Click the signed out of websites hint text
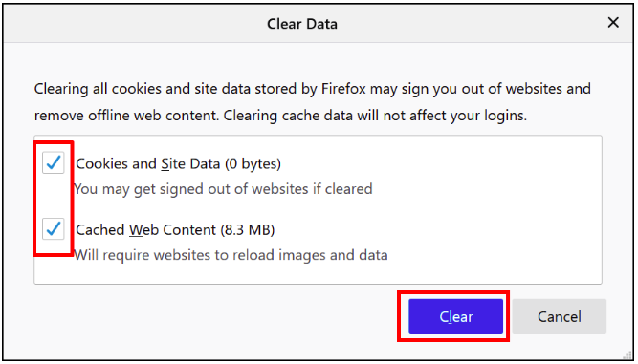 (223, 189)
